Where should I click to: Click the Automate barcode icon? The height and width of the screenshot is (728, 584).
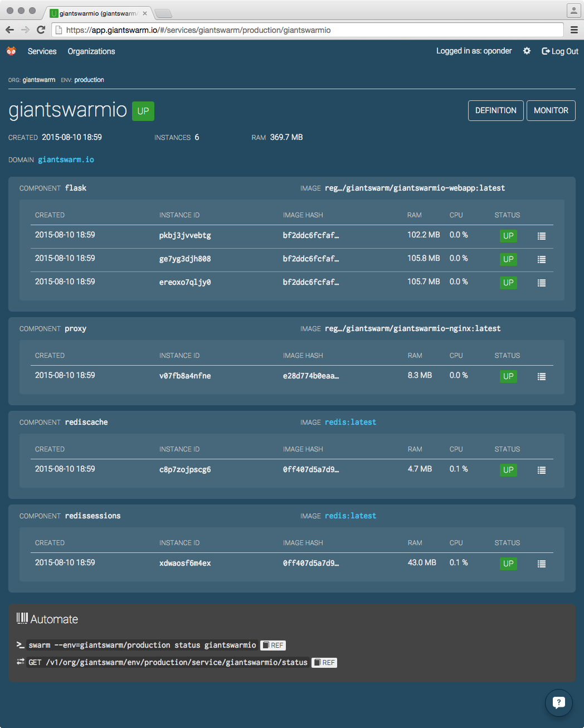22,618
